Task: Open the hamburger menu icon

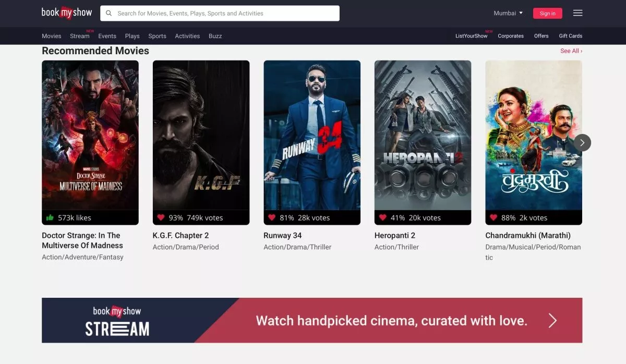Action: pos(577,13)
